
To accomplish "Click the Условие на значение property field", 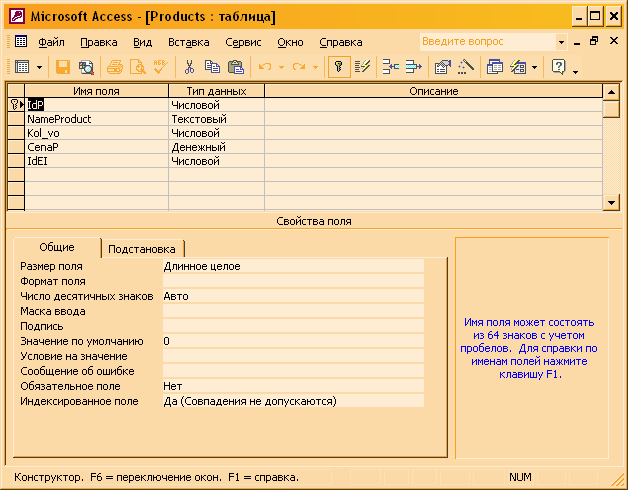I will [x=293, y=356].
